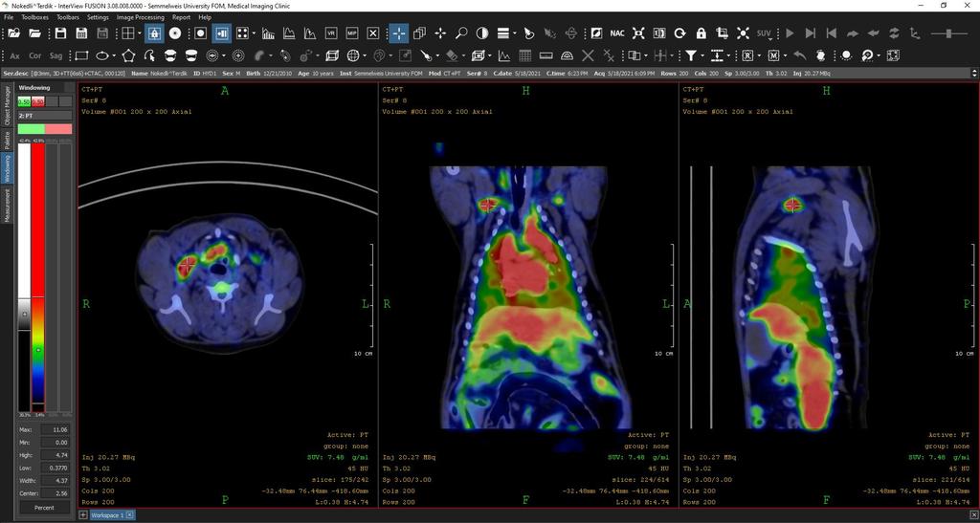Select the rectangle ROI tool
This screenshot has width=980, height=523.
(81, 55)
